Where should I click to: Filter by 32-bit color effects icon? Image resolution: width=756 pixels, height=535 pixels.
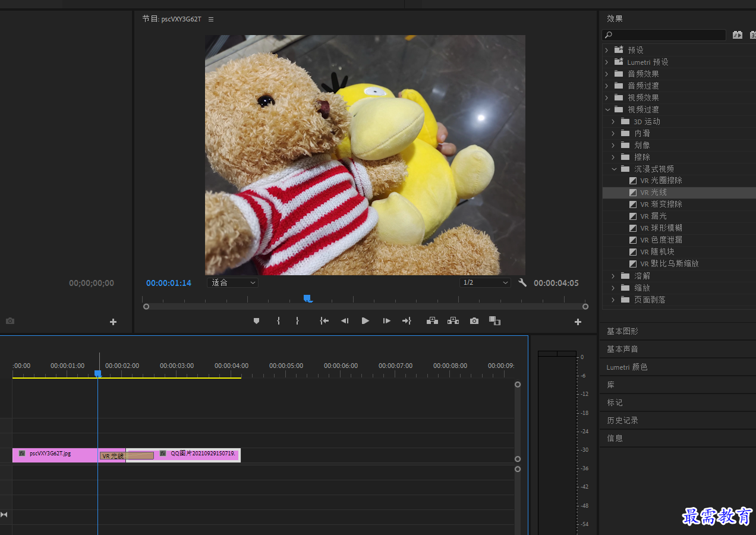(752, 35)
